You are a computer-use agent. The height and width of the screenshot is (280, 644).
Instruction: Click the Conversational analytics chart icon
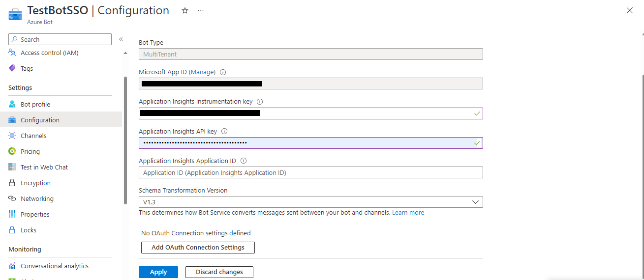(x=12, y=266)
